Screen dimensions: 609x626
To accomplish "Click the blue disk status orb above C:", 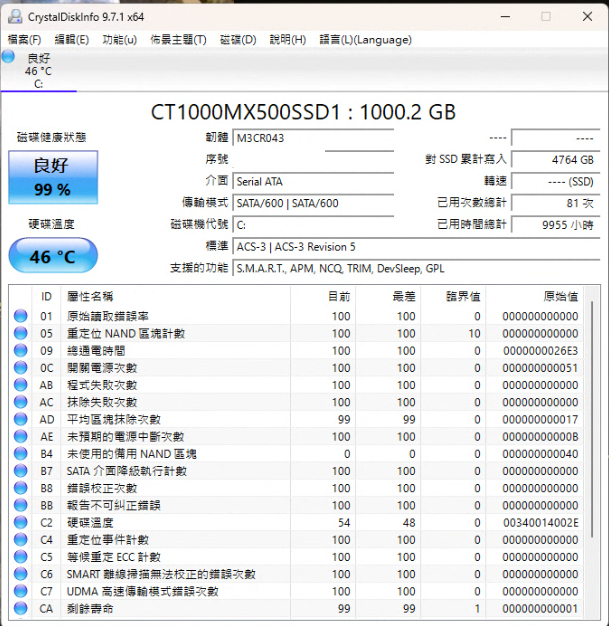I will [x=8, y=57].
